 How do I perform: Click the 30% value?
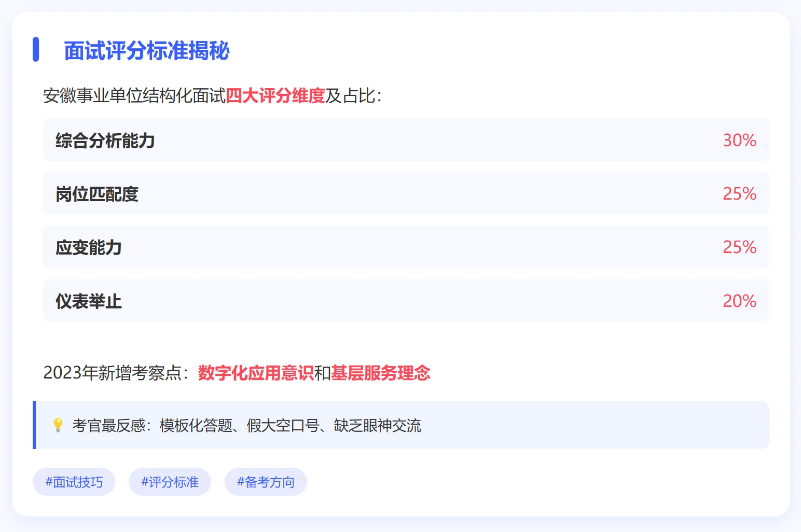[x=739, y=141]
